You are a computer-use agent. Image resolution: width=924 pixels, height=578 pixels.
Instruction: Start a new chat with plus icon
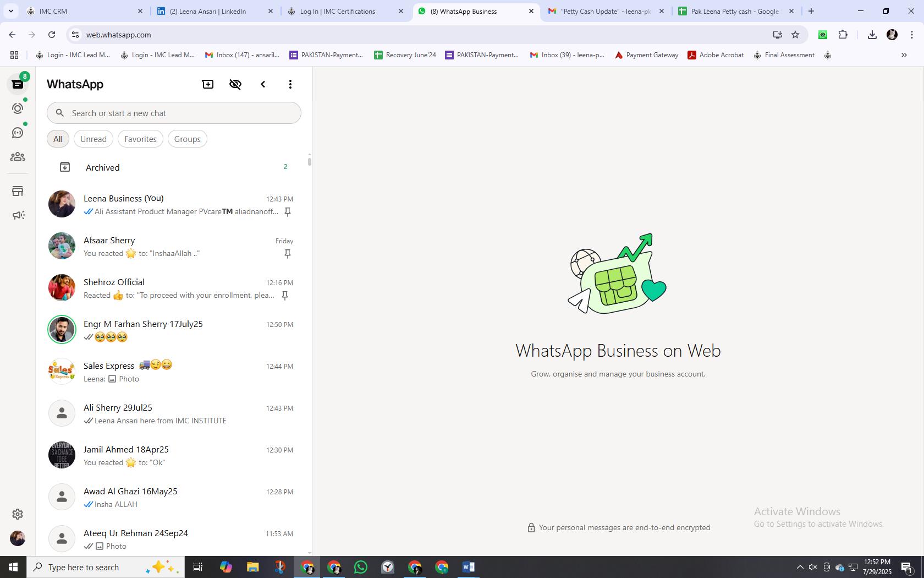click(208, 84)
